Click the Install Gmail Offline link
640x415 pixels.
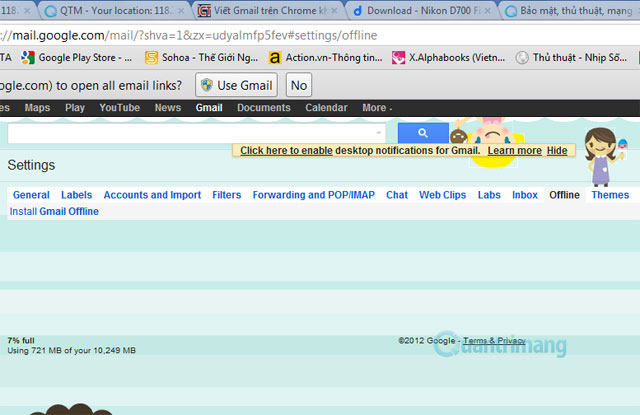pos(54,211)
